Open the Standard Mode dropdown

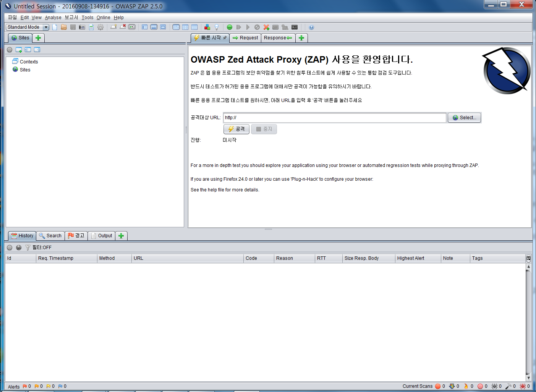pos(45,27)
